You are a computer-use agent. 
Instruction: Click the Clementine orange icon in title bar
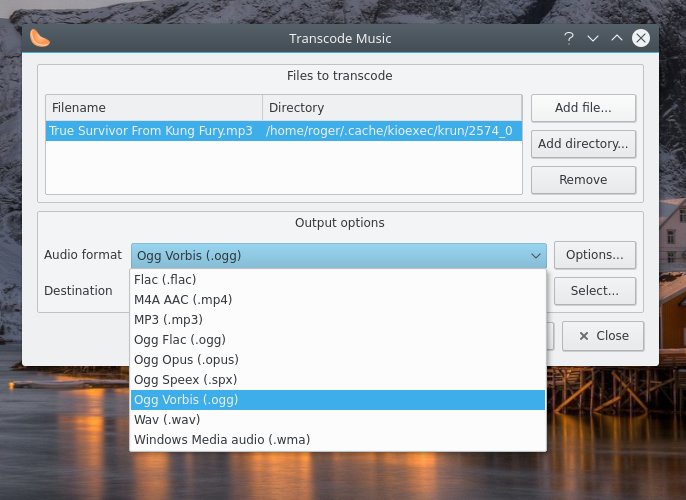pos(39,38)
